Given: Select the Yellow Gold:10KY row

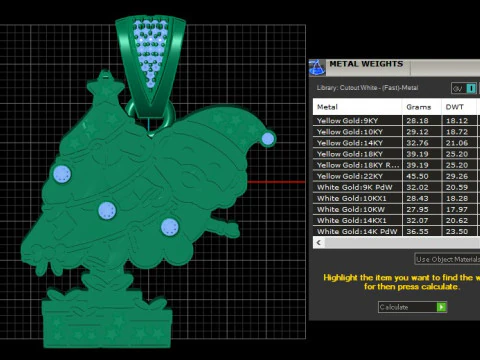Looking at the screenshot, I should point(396,132).
